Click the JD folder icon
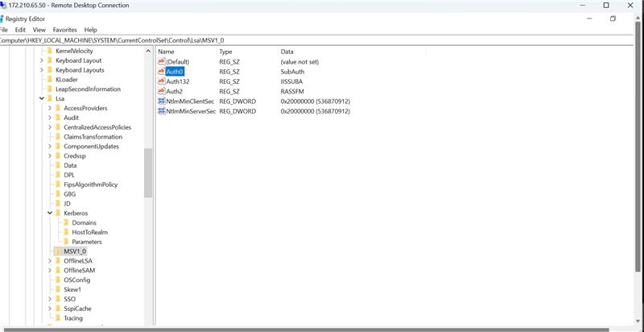This screenshot has width=644, height=332. pyautogui.click(x=58, y=203)
